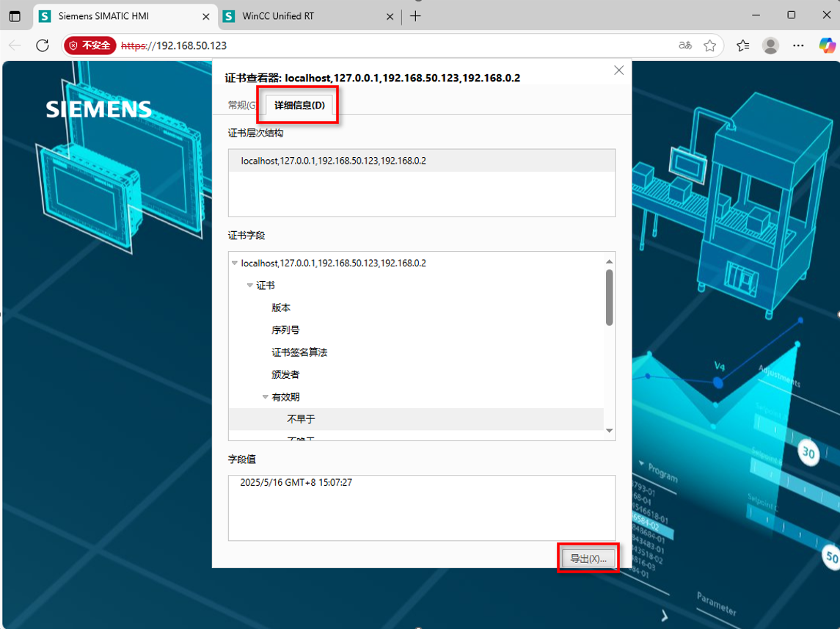
Task: Open the browser profile icon
Action: pyautogui.click(x=770, y=45)
